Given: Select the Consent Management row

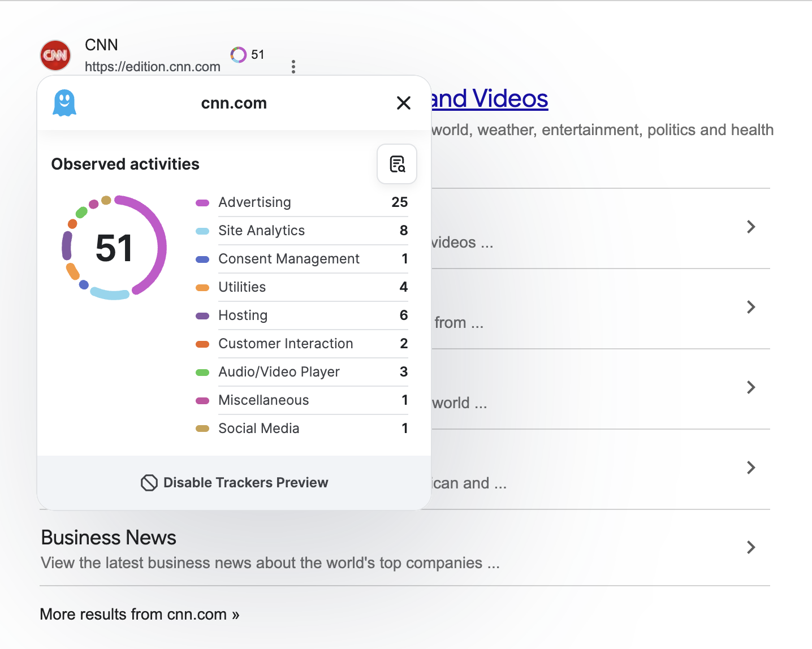Looking at the screenshot, I should click(x=302, y=259).
